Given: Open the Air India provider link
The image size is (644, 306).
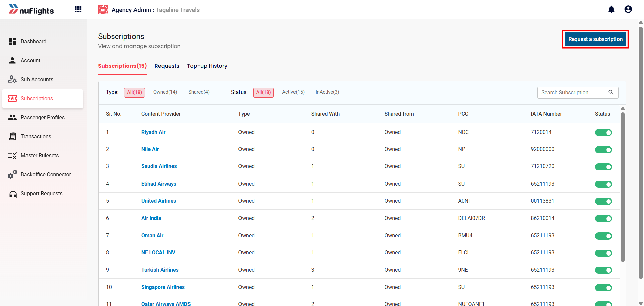Looking at the screenshot, I should pyautogui.click(x=151, y=218).
